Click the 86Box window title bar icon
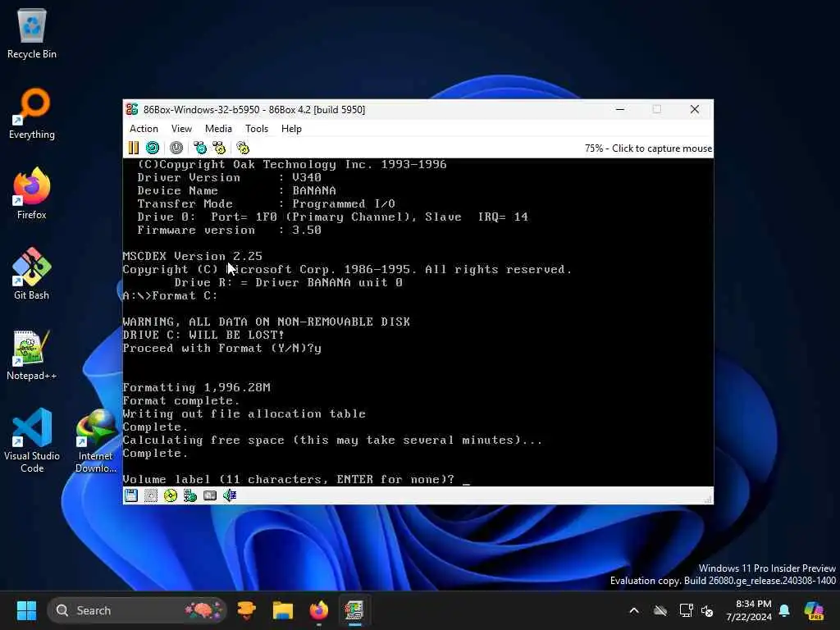Image resolution: width=840 pixels, height=630 pixels. [132, 109]
